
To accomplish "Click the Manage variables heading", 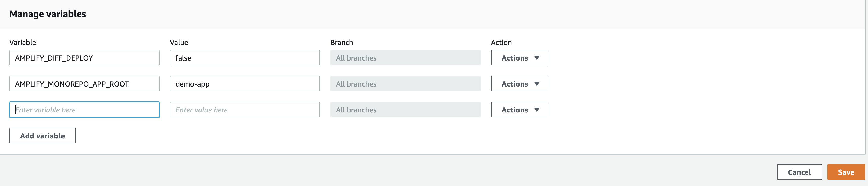I will click(x=48, y=14).
